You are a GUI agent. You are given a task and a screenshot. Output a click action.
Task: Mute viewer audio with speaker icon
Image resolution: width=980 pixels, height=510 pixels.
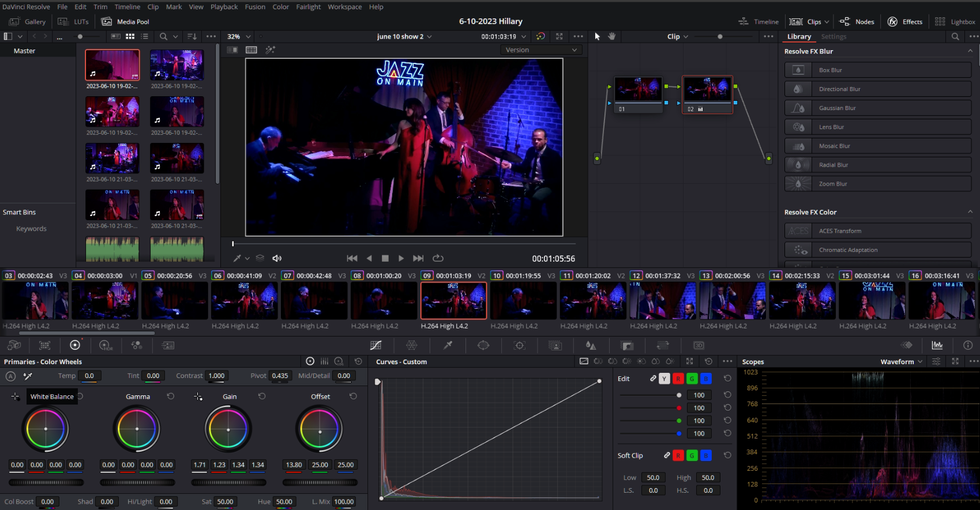277,258
